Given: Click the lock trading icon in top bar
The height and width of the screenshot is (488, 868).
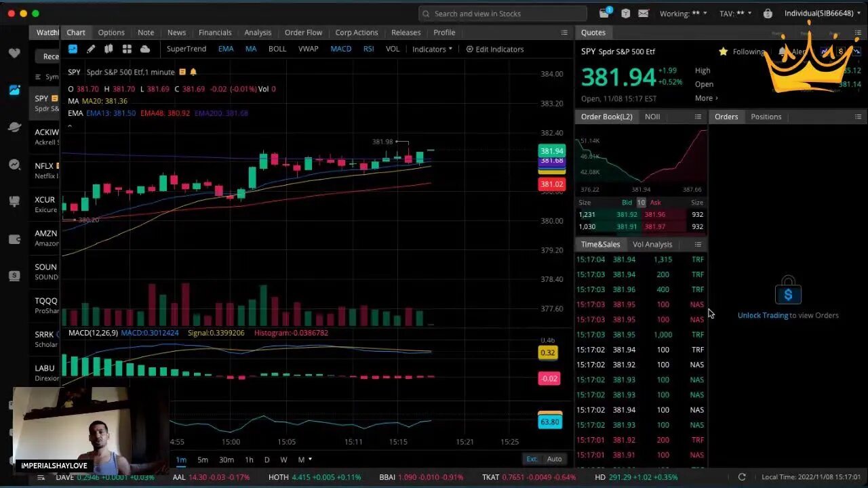Looking at the screenshot, I should click(x=768, y=13).
